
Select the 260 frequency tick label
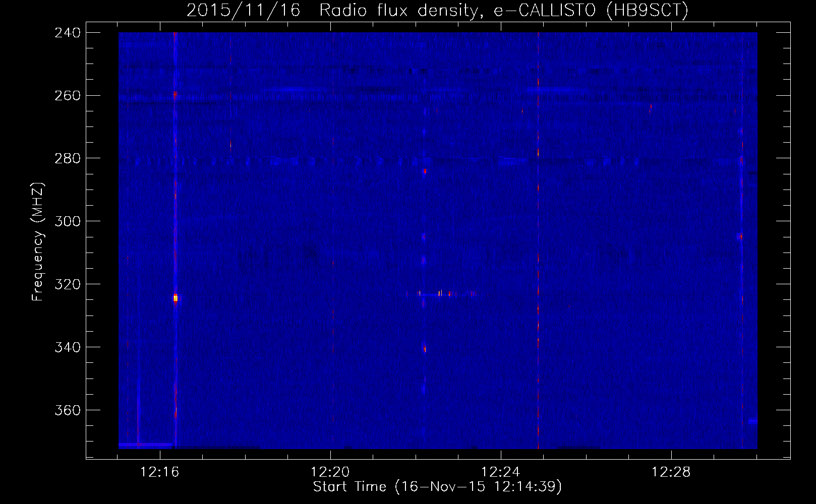coord(67,95)
